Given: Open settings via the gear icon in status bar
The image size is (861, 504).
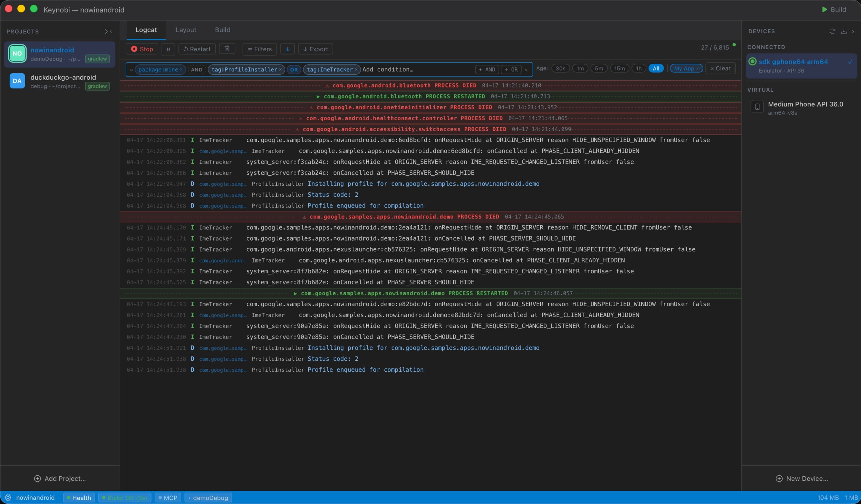Looking at the screenshot, I should (x=8, y=497).
